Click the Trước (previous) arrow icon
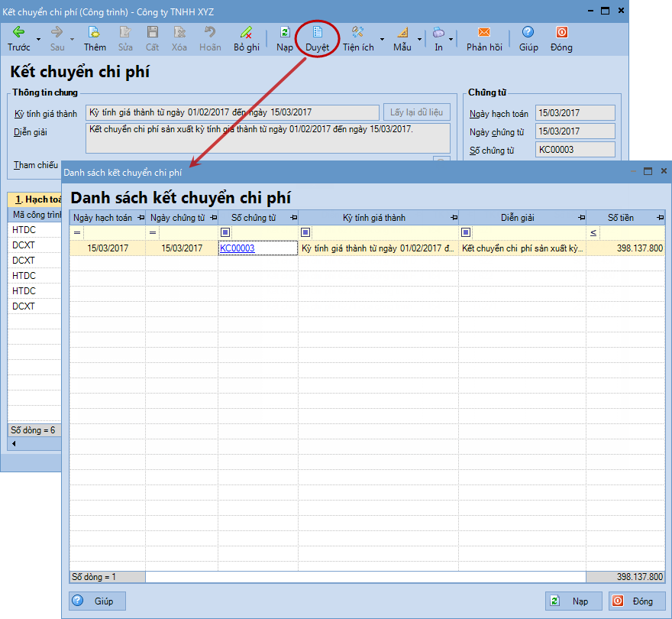The height and width of the screenshot is (619, 672). point(18,32)
